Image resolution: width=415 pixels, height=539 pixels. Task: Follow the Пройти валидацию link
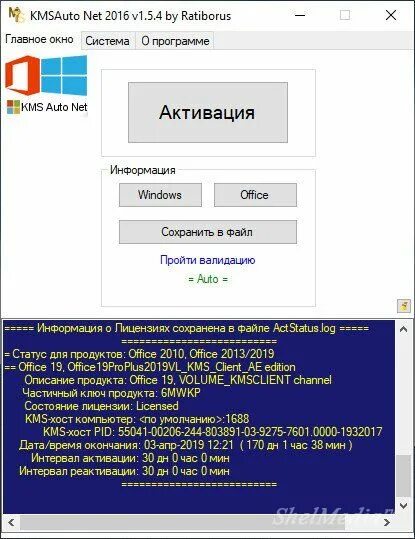[208, 260]
